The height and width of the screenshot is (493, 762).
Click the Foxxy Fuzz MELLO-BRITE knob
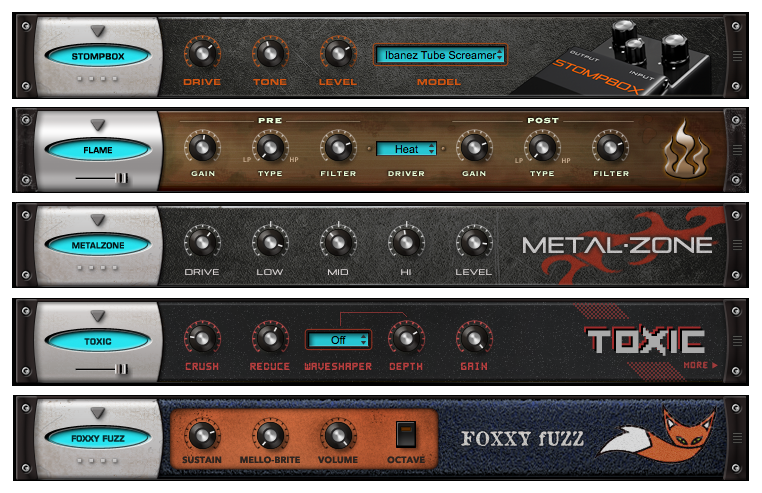(270, 435)
